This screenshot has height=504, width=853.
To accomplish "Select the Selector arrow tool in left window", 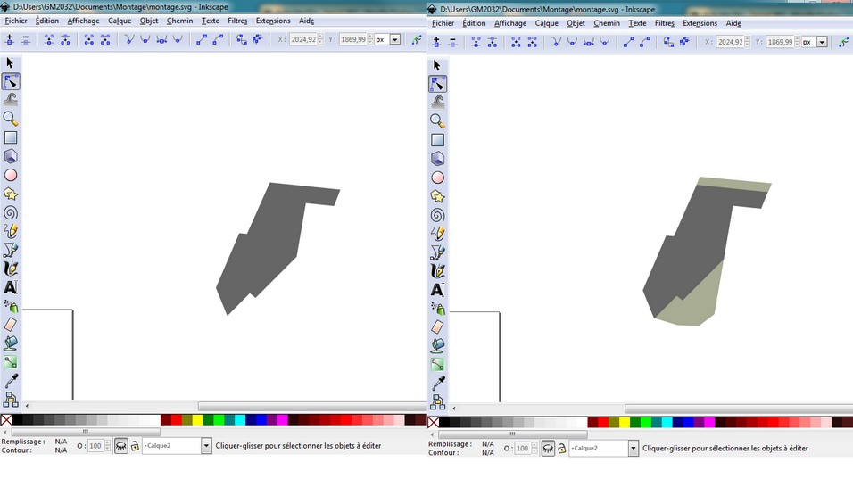I will [x=10, y=62].
